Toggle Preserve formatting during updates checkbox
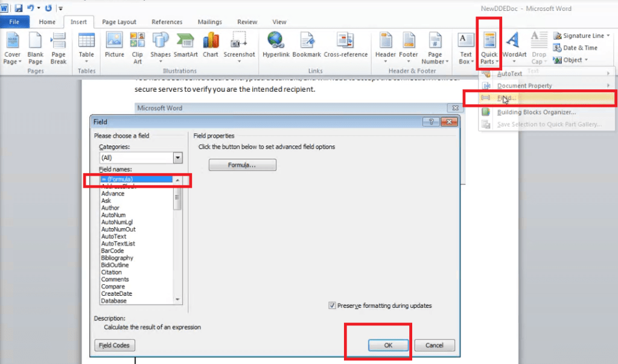The width and height of the screenshot is (618, 364). (x=332, y=305)
